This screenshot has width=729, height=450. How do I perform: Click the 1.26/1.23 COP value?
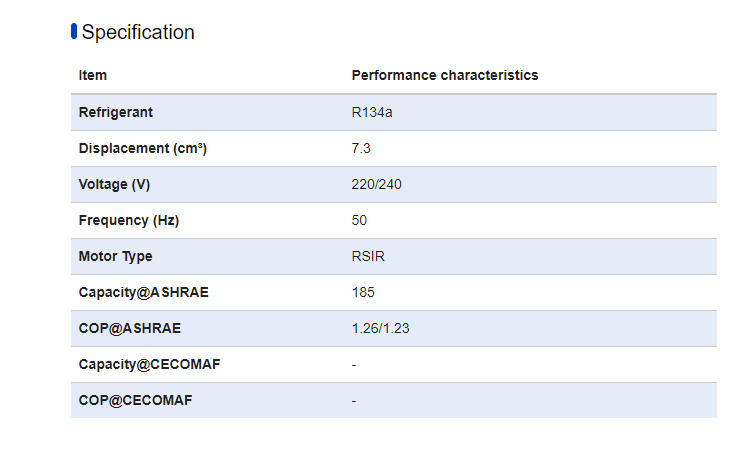pyautogui.click(x=380, y=328)
